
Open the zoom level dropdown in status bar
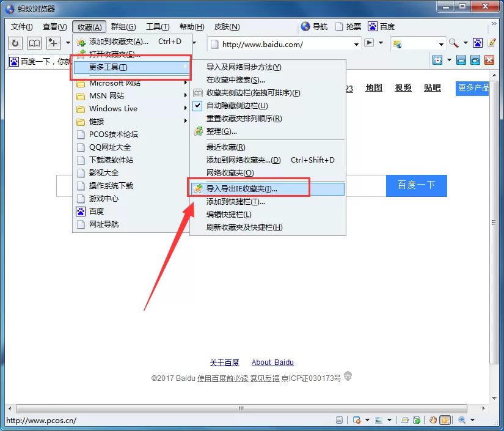tap(472, 420)
